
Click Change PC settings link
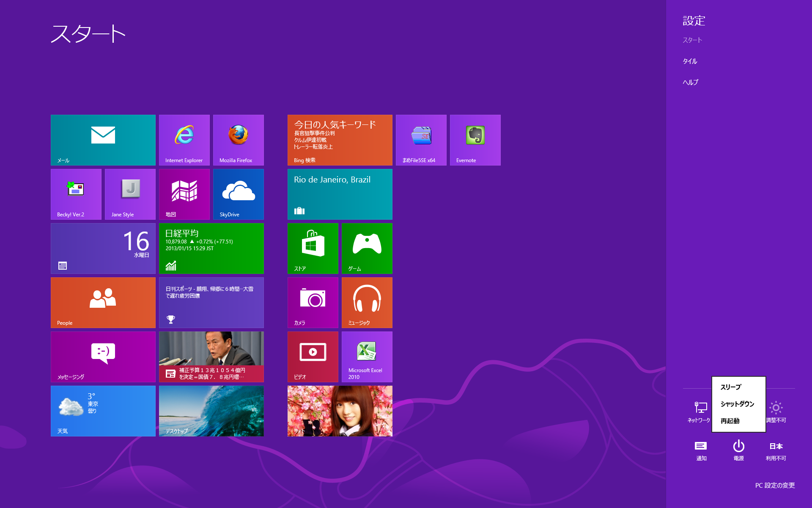coord(775,485)
